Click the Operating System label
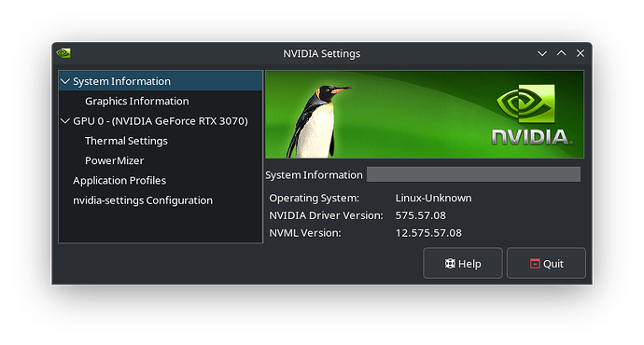 click(x=315, y=198)
